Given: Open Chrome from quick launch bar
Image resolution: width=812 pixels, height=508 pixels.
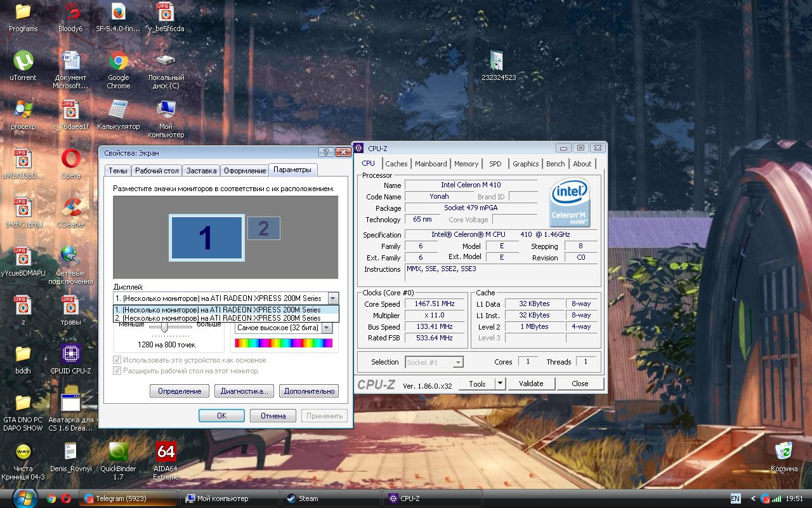Looking at the screenshot, I should [52, 498].
